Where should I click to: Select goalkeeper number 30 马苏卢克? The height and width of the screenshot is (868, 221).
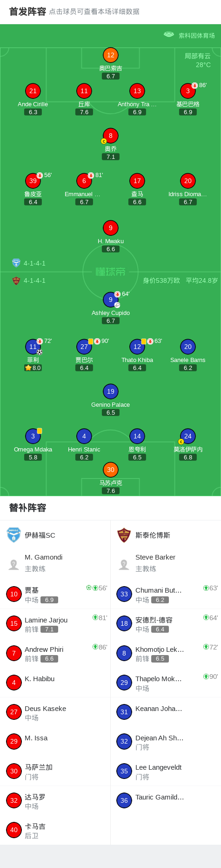tap(111, 470)
